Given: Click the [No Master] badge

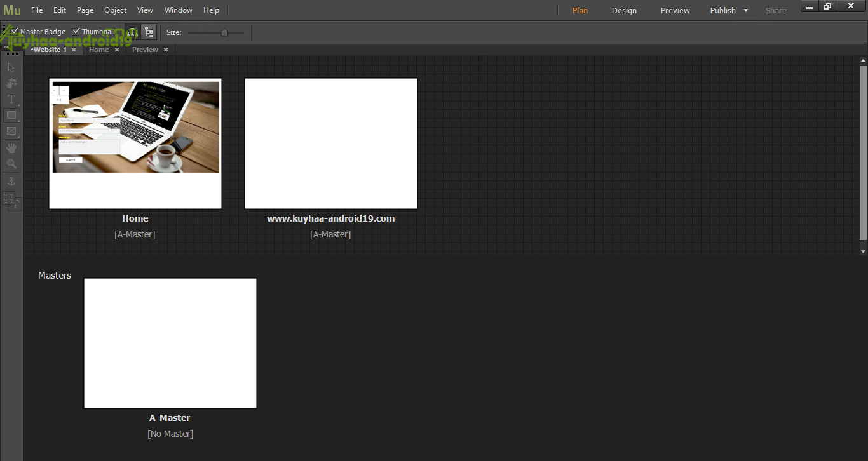Looking at the screenshot, I should [x=170, y=434].
